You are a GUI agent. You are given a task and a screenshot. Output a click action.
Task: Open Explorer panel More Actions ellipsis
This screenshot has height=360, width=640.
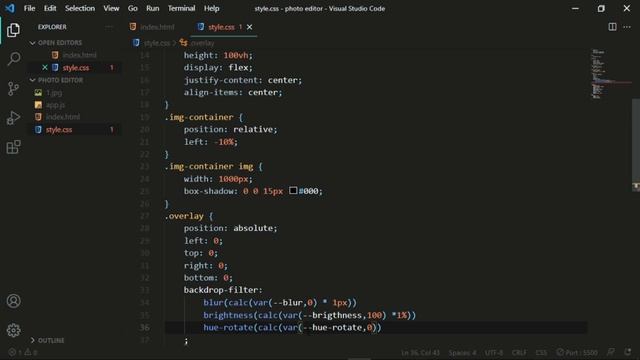109,27
